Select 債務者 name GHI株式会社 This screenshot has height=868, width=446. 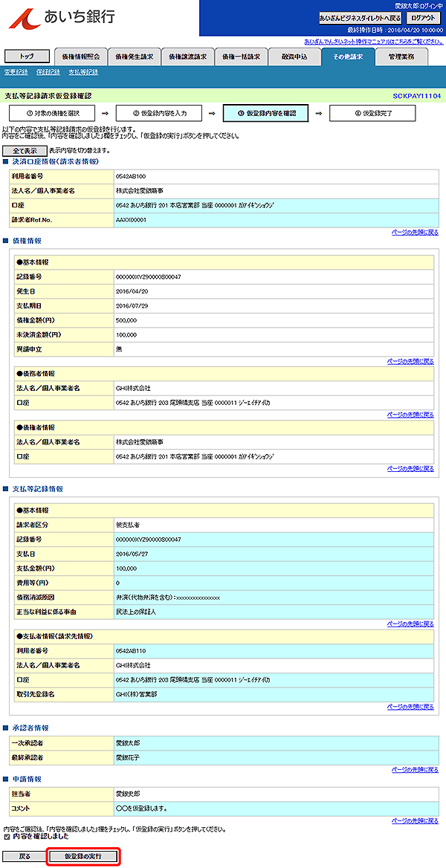[133, 388]
